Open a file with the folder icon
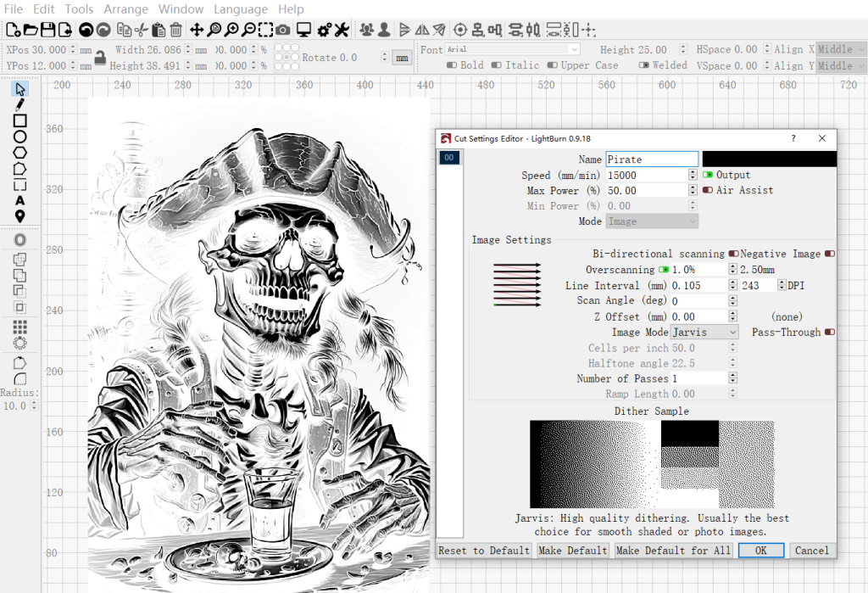The image size is (868, 593). coord(31,30)
